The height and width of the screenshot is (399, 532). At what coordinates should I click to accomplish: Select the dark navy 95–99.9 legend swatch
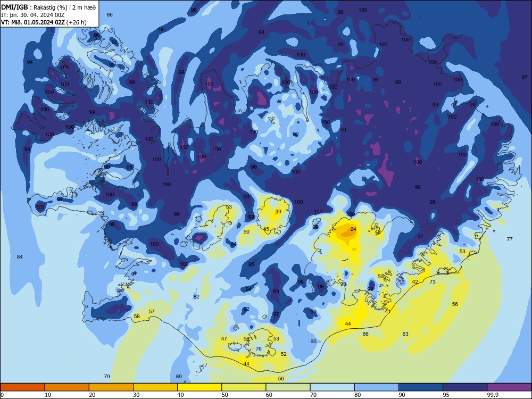(x=465, y=387)
